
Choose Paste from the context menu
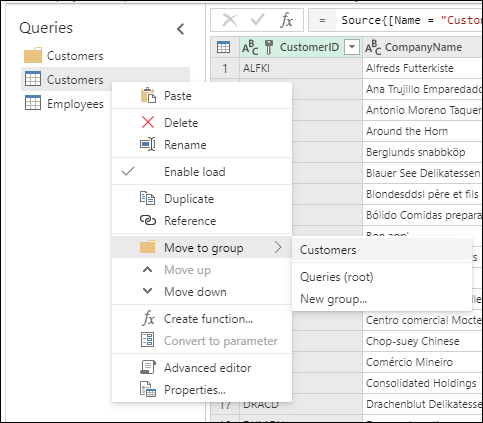tap(202, 96)
